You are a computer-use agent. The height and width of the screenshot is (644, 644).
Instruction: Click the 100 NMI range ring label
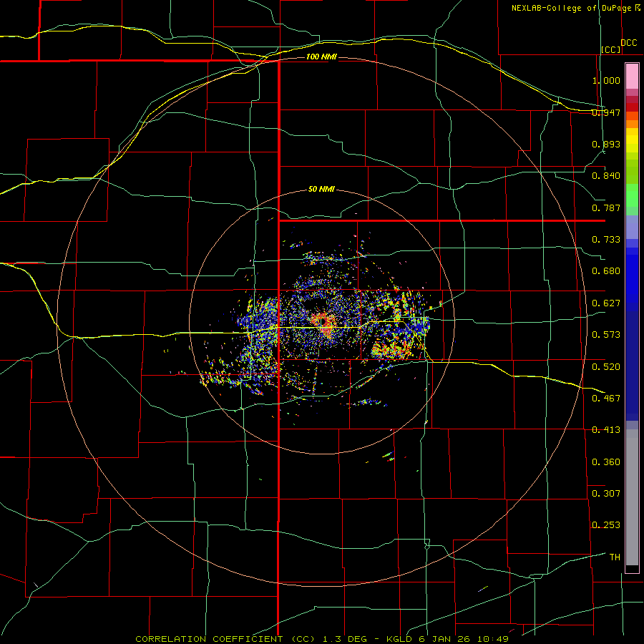pyautogui.click(x=321, y=57)
